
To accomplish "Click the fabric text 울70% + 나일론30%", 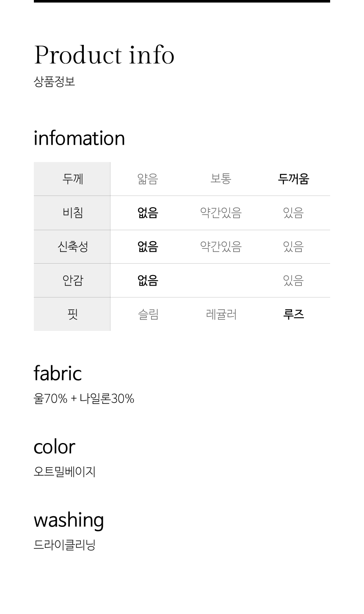I will point(84,399).
